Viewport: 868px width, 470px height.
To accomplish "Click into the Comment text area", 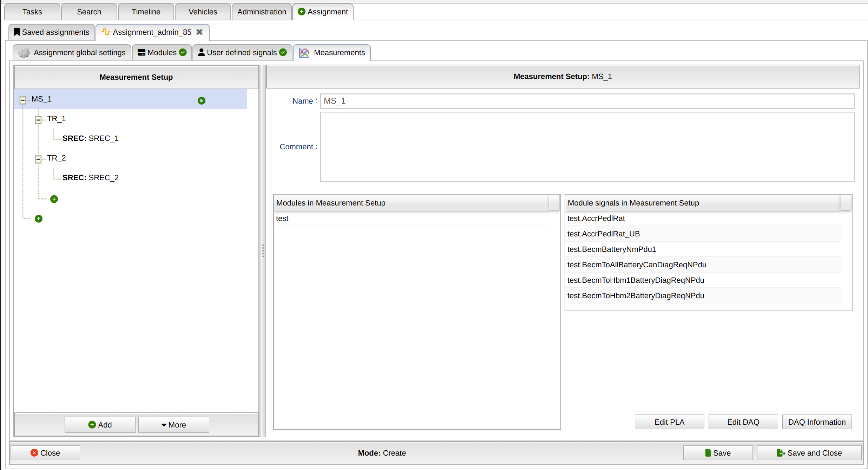I will [x=587, y=147].
